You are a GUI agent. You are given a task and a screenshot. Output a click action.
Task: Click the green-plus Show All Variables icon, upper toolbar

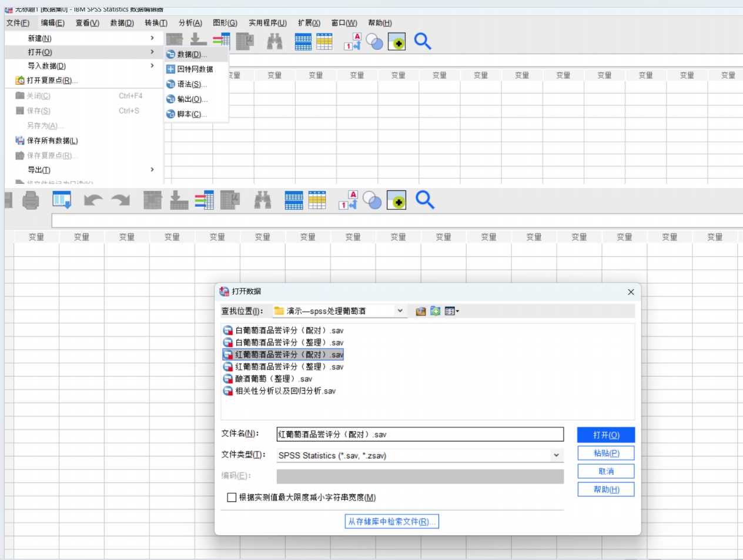(x=397, y=42)
